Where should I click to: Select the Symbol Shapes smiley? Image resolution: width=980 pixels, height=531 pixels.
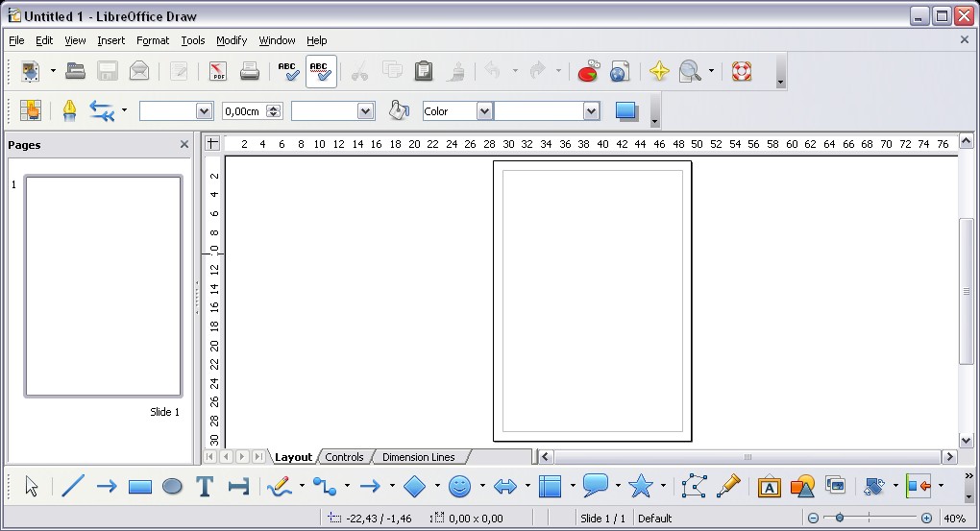(459, 486)
